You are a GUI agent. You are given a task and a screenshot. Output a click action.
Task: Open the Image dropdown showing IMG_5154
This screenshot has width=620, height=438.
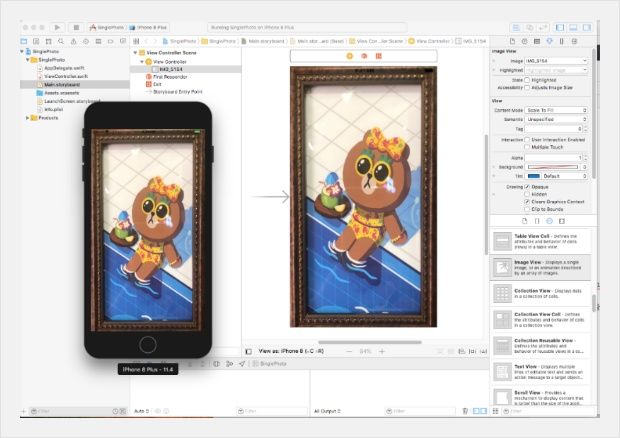556,61
